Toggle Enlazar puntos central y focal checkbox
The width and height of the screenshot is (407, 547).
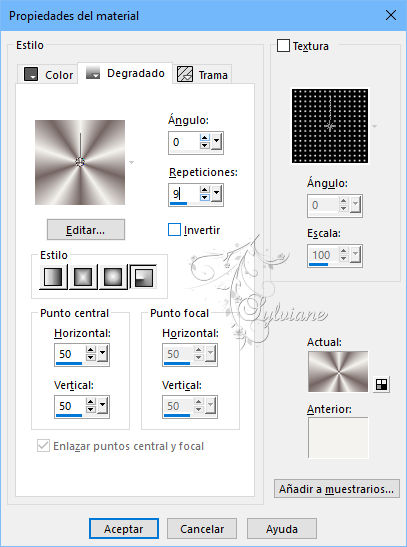pos(43,446)
